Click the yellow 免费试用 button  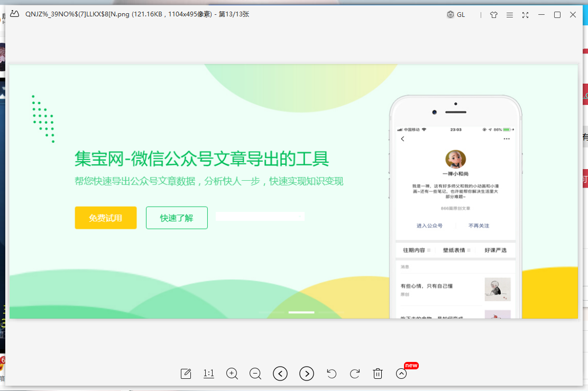106,218
